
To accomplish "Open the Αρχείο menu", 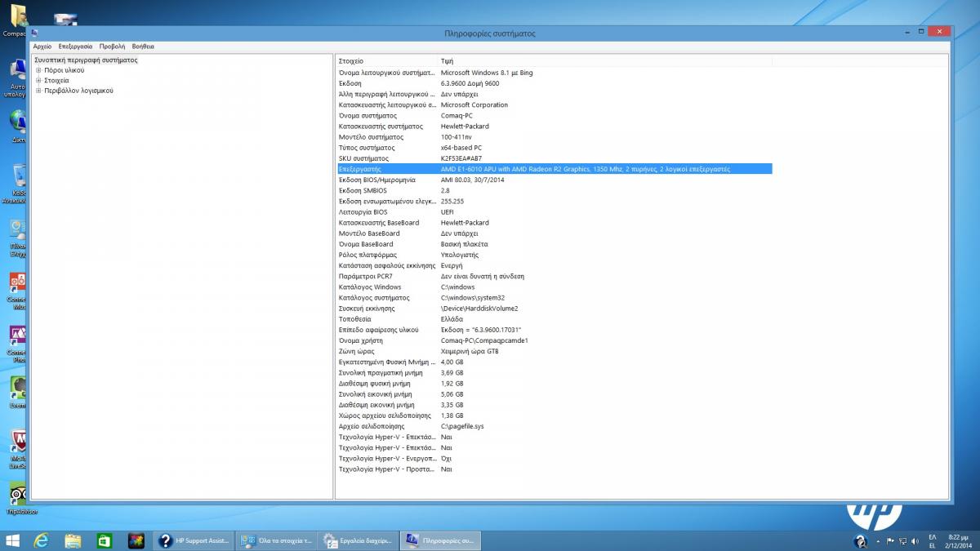I will pyautogui.click(x=42, y=47).
